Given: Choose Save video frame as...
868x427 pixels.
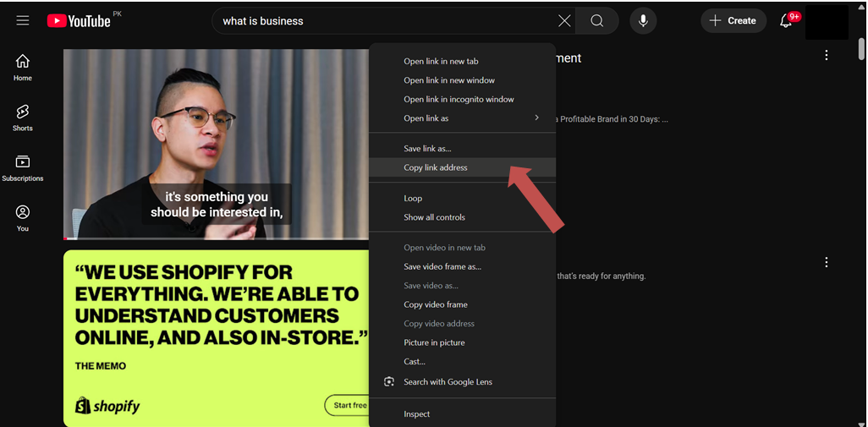Looking at the screenshot, I should (462, 266).
